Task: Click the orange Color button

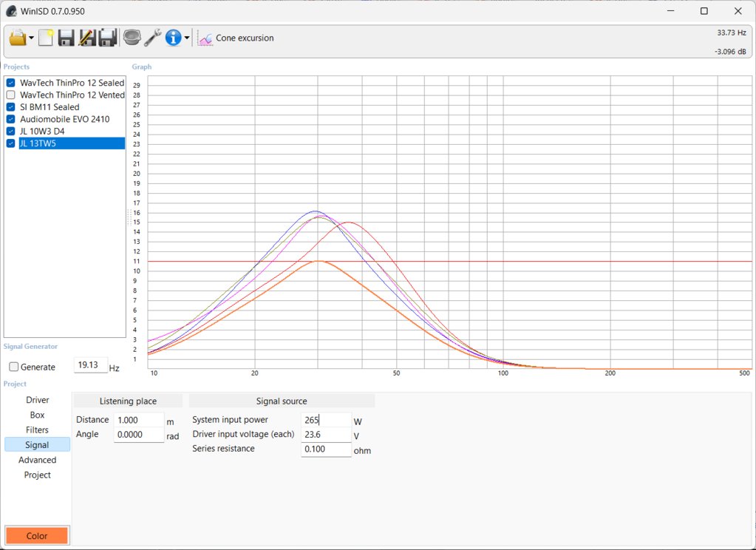Action: click(37, 535)
